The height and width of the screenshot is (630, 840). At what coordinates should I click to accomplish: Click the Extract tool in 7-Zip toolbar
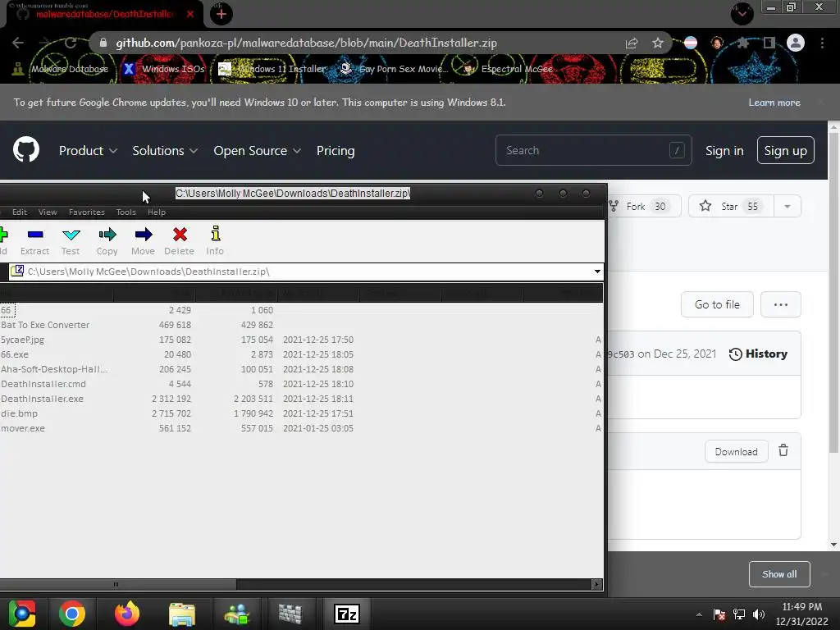(34, 240)
